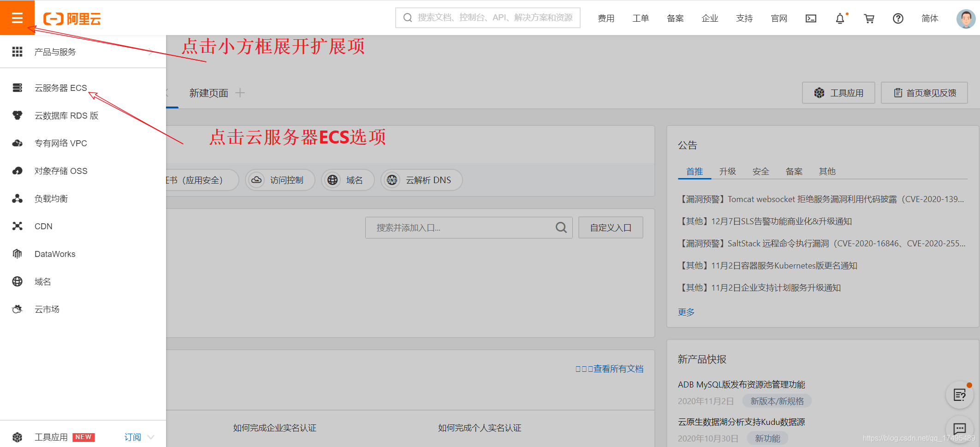
Task: Click the orange hamburger menu button
Action: [x=17, y=18]
